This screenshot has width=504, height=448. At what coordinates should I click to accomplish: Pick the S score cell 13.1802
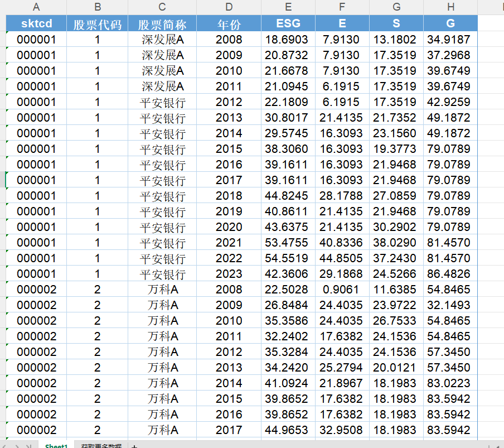click(396, 39)
